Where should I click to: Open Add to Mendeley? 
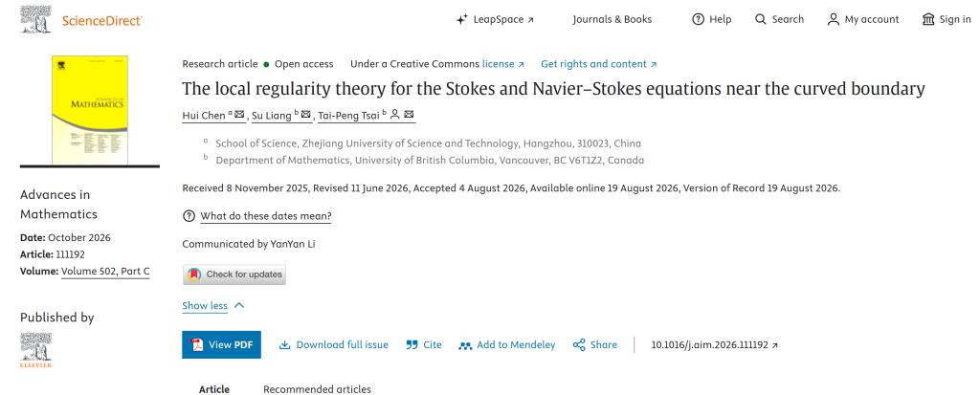(x=507, y=345)
